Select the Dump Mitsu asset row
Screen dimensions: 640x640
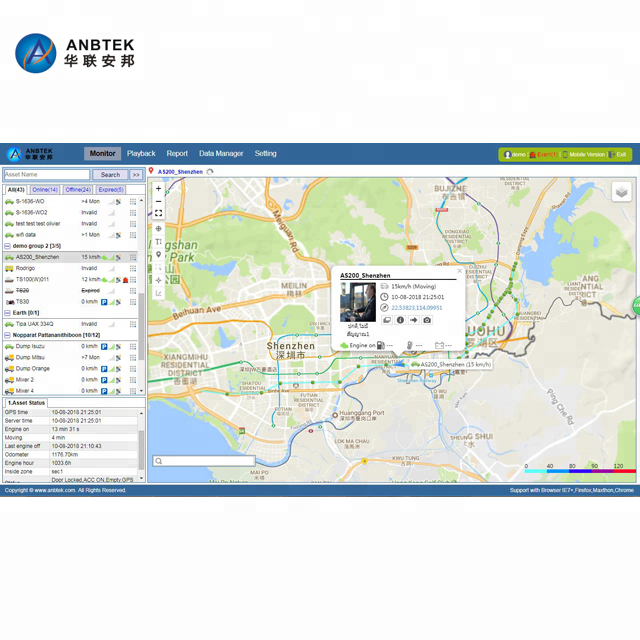pyautogui.click(x=70, y=358)
